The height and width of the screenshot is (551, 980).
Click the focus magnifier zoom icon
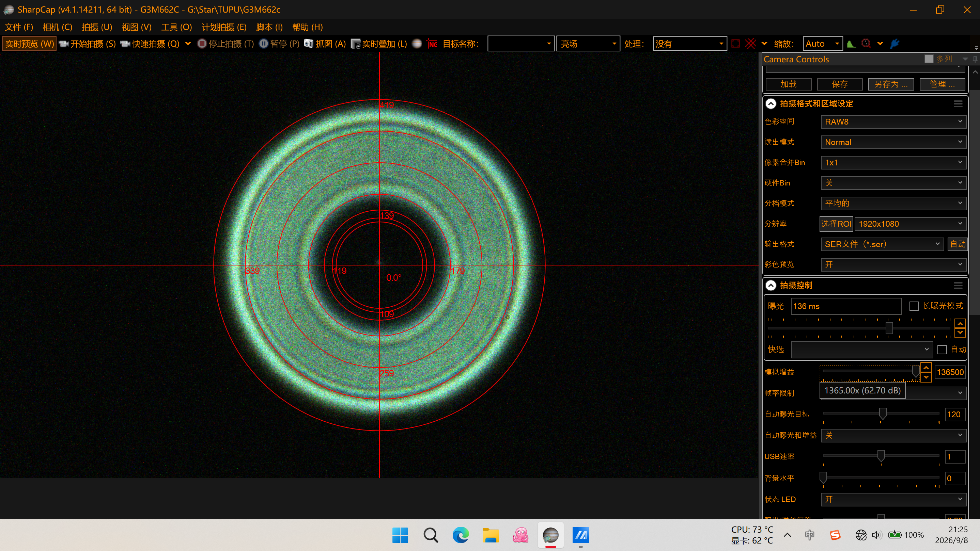[866, 44]
